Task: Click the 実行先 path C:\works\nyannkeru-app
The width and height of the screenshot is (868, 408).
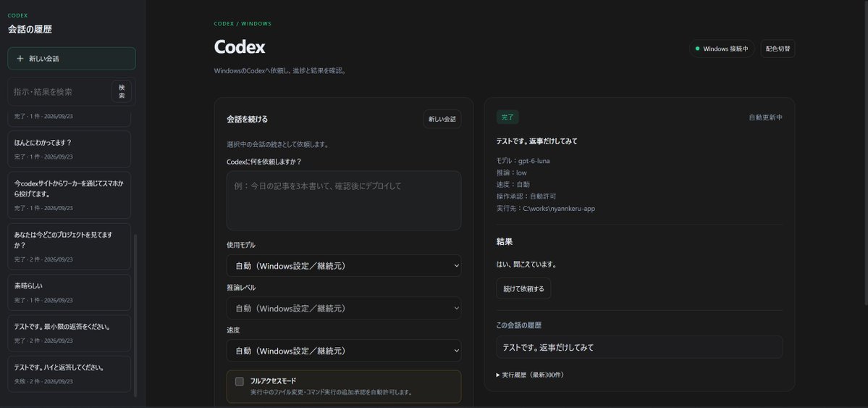Action: (559, 209)
